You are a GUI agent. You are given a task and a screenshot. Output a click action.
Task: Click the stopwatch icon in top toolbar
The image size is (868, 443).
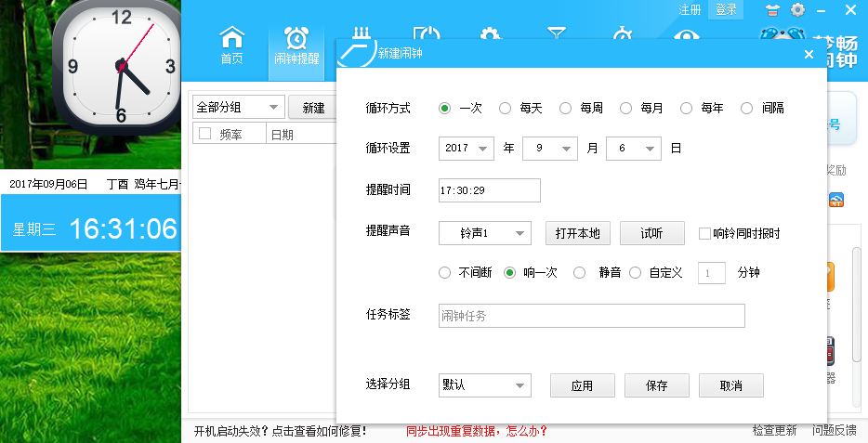coord(621,33)
